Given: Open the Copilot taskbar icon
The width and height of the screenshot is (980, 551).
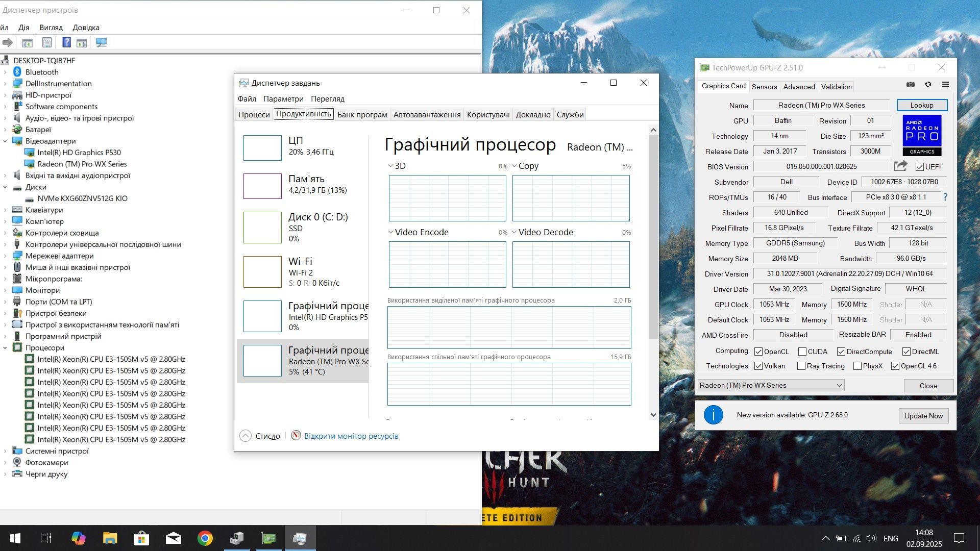Looking at the screenshot, I should pos(78,538).
